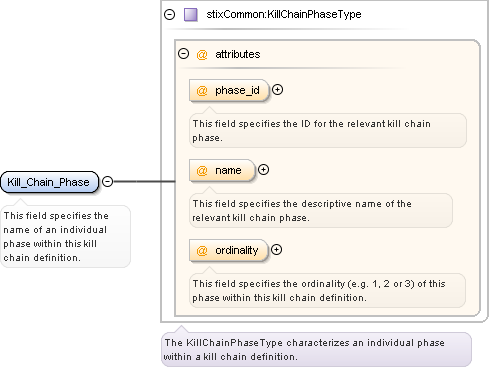490x370 pixels.
Task: Click the @ icon in ordinality attribute
Action: 202,250
